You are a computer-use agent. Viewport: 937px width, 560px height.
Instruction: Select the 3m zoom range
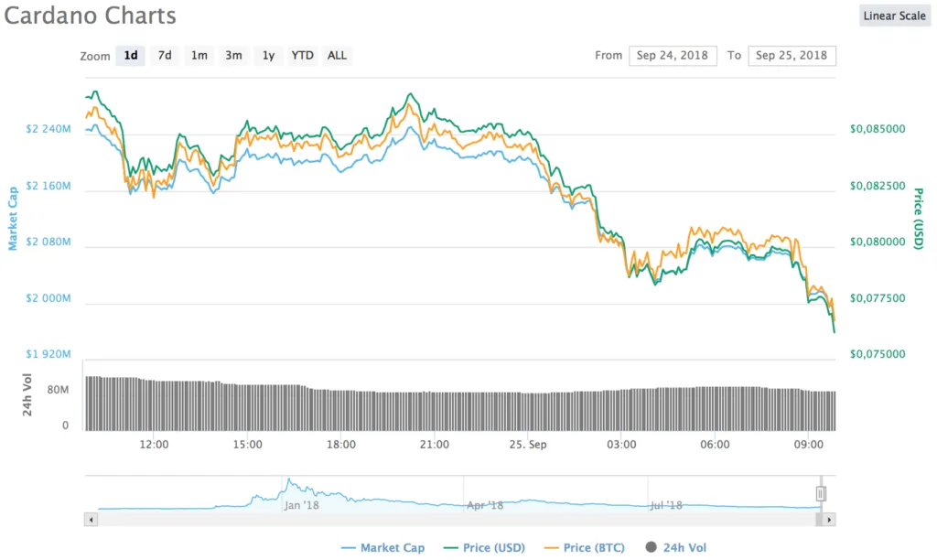tap(233, 56)
